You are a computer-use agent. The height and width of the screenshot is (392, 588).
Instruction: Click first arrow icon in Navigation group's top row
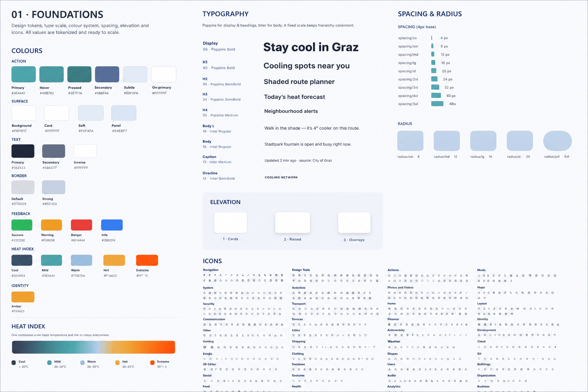204,275
